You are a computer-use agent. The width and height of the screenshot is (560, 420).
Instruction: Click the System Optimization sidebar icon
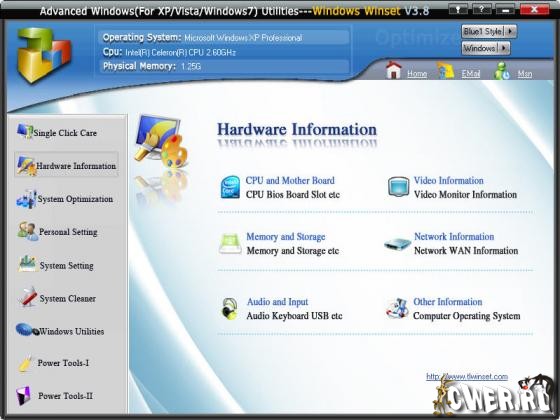pos(26,199)
